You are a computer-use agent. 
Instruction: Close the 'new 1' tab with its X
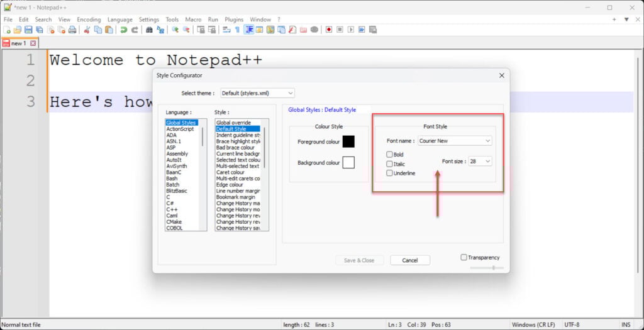[33, 43]
